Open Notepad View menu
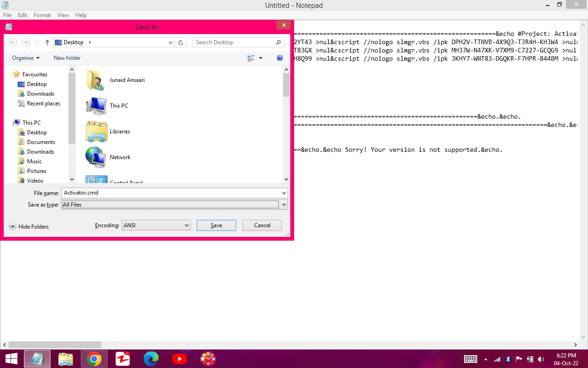Screen dimensions: 588x368 pyautogui.click(x=63, y=15)
